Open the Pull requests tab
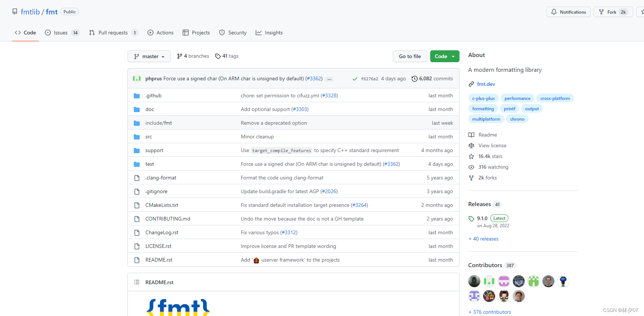This screenshot has height=316, width=644. pos(114,33)
